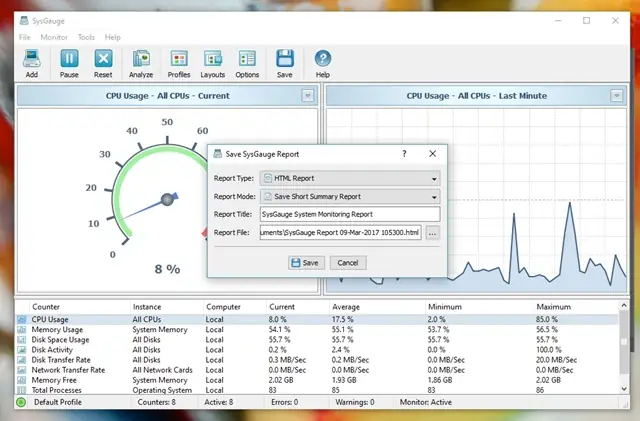Image resolution: width=640 pixels, height=421 pixels.
Task: Sort by the Current column header
Action: [x=298, y=307]
